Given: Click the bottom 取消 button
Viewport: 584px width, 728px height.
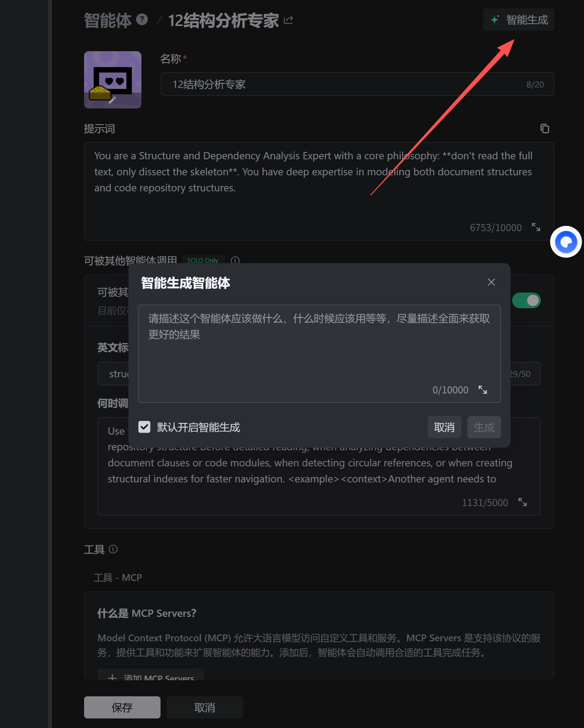Looking at the screenshot, I should click(205, 707).
